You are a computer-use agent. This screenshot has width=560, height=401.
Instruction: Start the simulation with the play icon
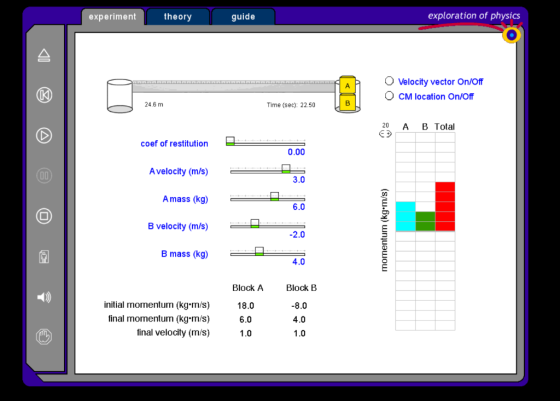pos(44,136)
